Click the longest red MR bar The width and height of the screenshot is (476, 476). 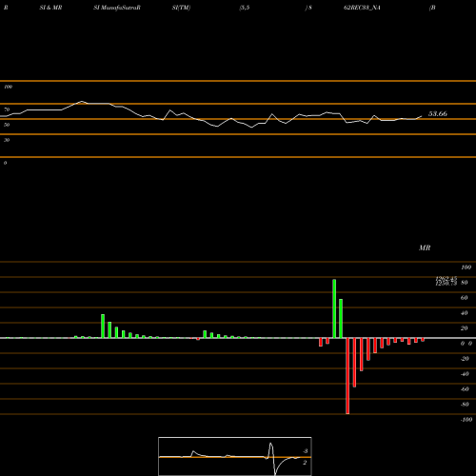pos(347,376)
